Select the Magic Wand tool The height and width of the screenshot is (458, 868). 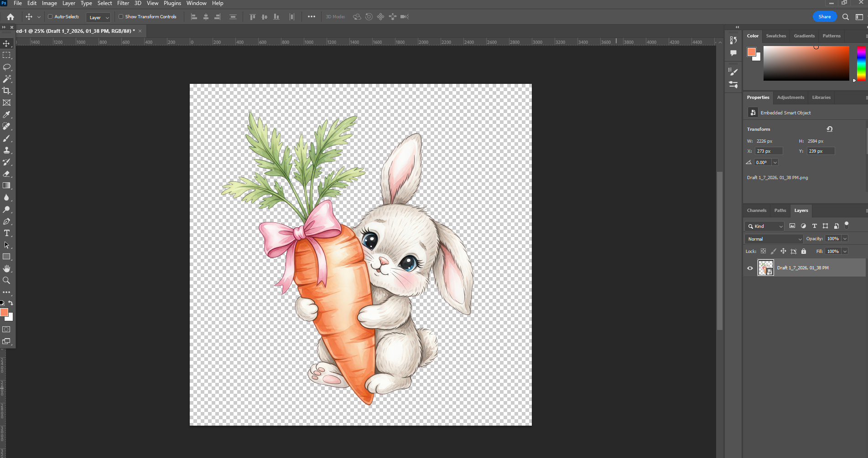(x=6, y=79)
